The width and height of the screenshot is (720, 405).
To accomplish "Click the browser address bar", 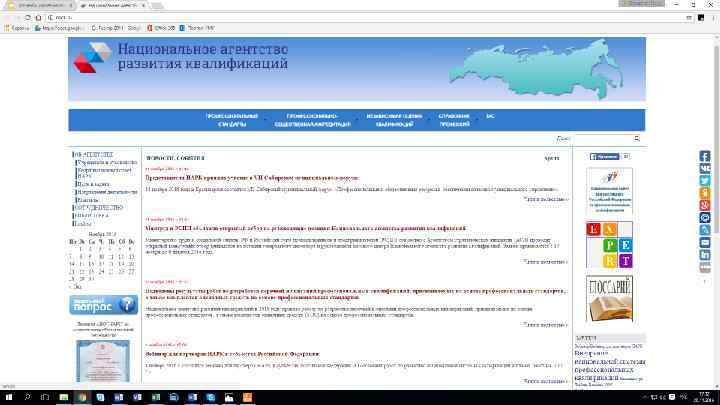I will pyautogui.click(x=367, y=17).
